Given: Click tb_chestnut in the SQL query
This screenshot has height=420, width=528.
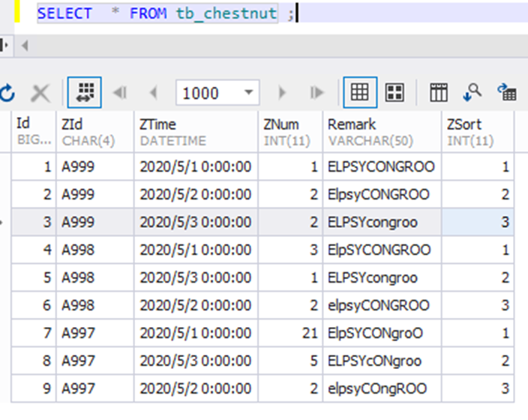Looking at the screenshot, I should pyautogui.click(x=226, y=13).
